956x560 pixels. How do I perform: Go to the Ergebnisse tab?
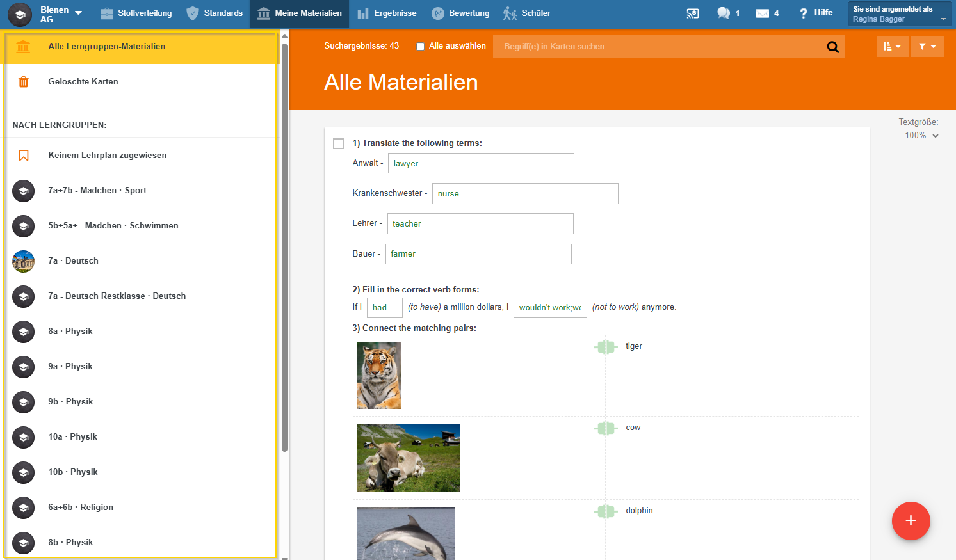[387, 13]
